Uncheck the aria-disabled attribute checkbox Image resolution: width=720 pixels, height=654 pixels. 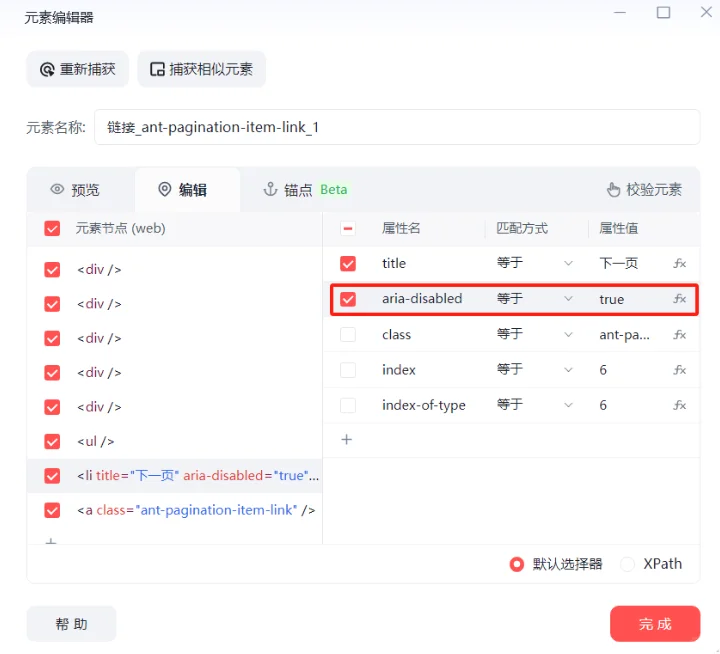pyautogui.click(x=348, y=299)
